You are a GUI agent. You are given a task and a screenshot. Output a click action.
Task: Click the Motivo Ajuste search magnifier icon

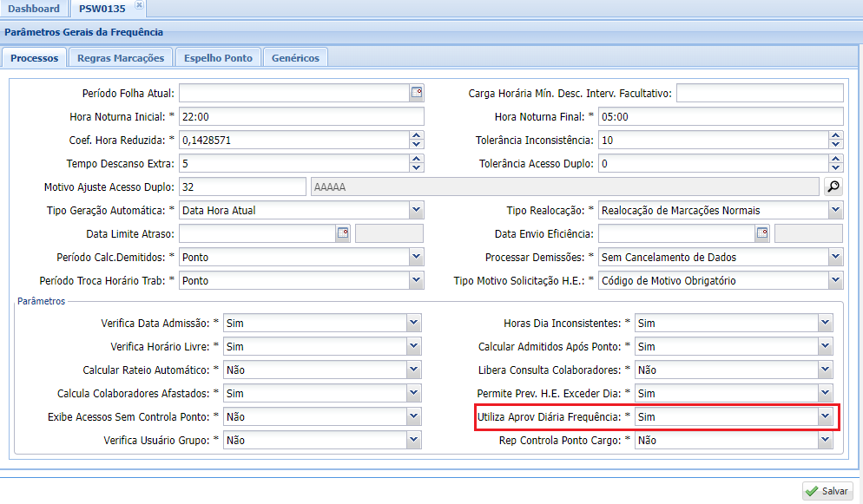833,187
